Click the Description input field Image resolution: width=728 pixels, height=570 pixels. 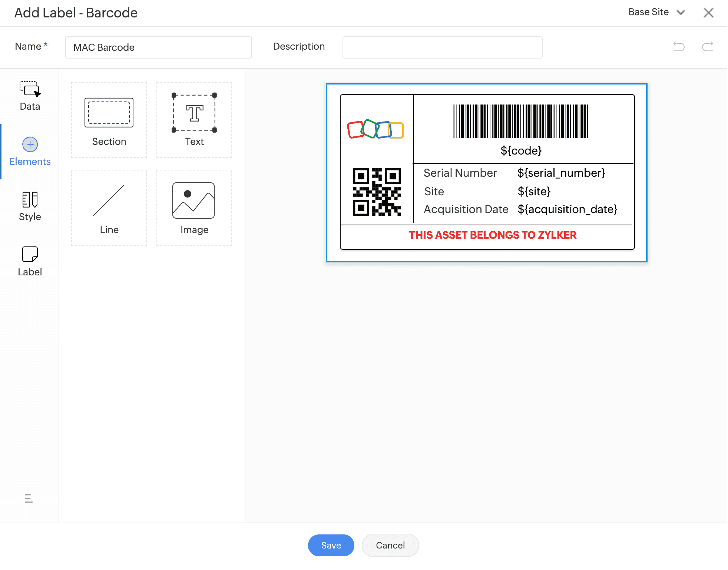[x=442, y=47]
